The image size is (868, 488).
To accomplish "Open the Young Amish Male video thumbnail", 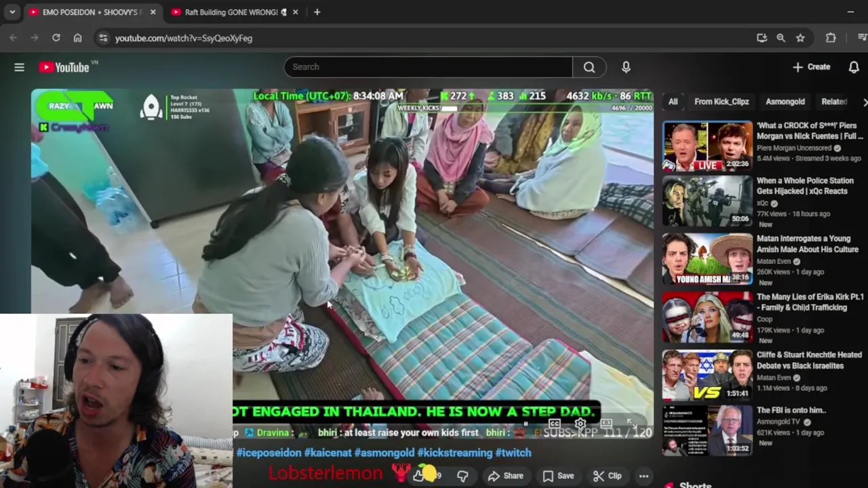I will pos(707,259).
